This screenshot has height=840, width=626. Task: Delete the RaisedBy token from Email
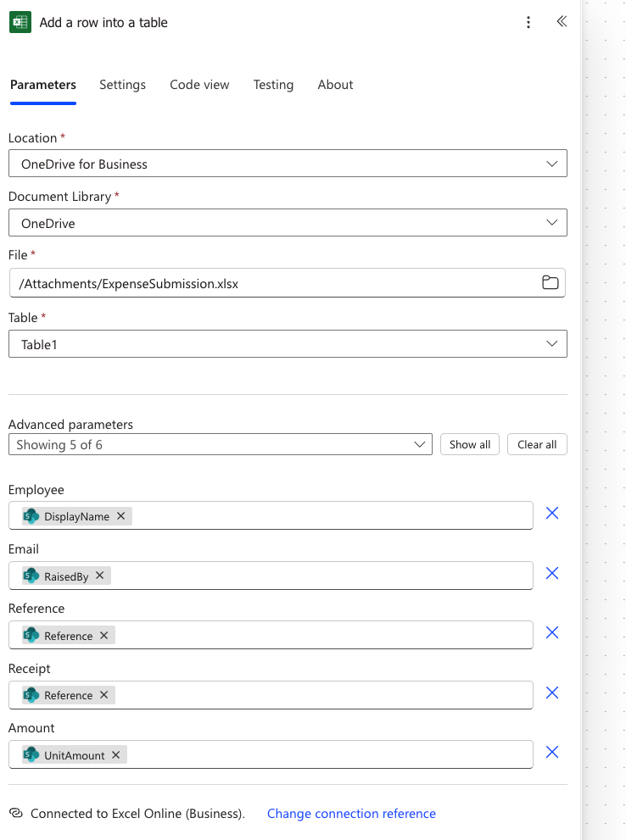pyautogui.click(x=99, y=576)
